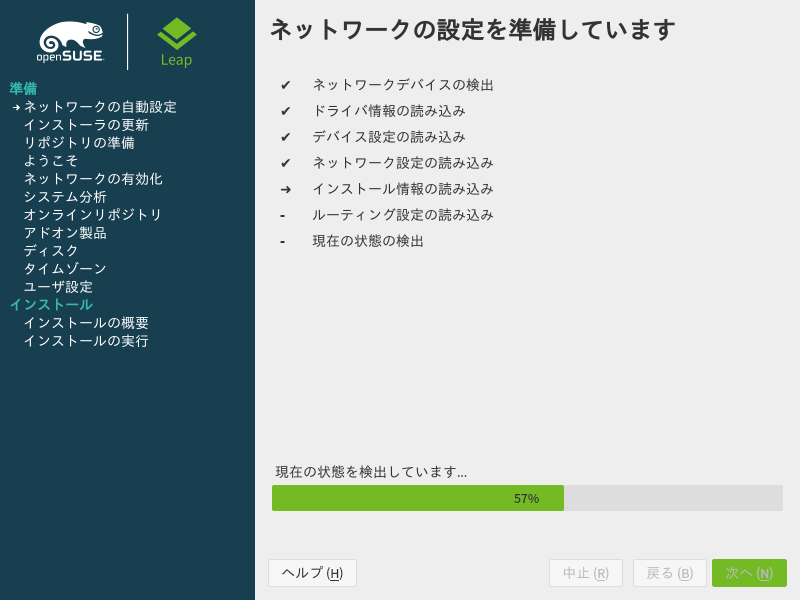
Task: Select ディスク step in sidebar
Action: tap(51, 251)
